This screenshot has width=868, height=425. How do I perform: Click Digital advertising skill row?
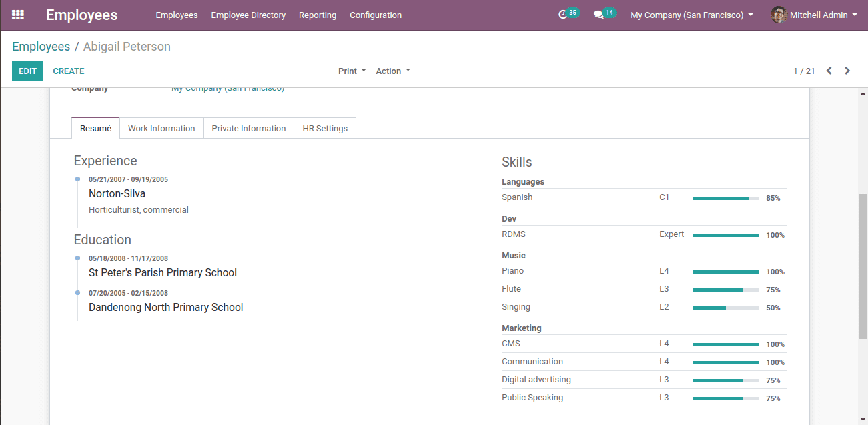coord(644,380)
